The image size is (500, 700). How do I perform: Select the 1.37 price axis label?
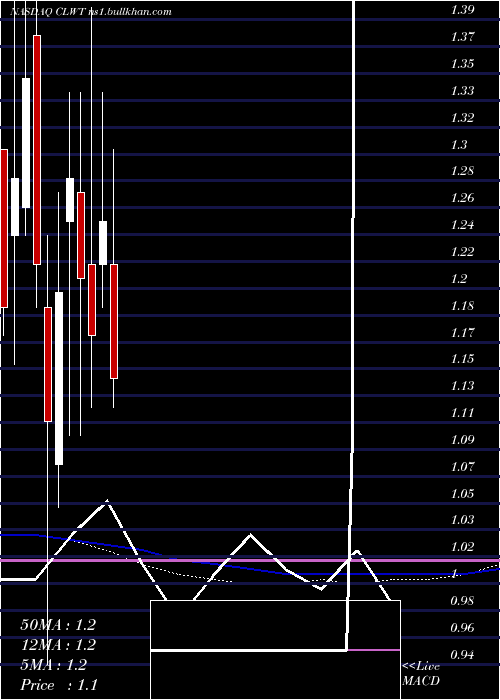click(462, 37)
